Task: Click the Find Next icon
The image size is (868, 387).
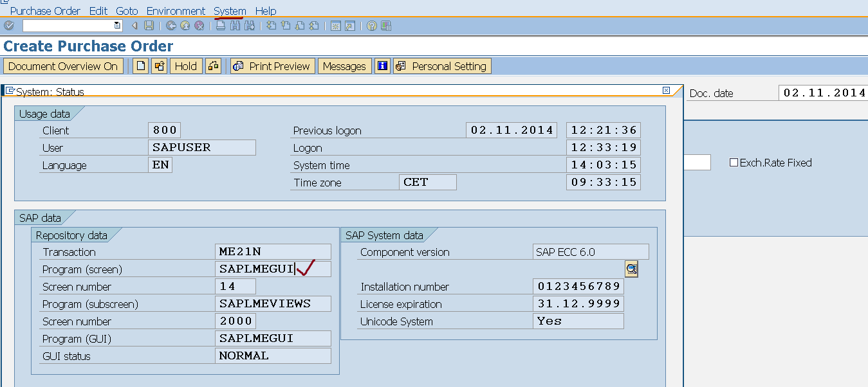Action: pyautogui.click(x=250, y=26)
